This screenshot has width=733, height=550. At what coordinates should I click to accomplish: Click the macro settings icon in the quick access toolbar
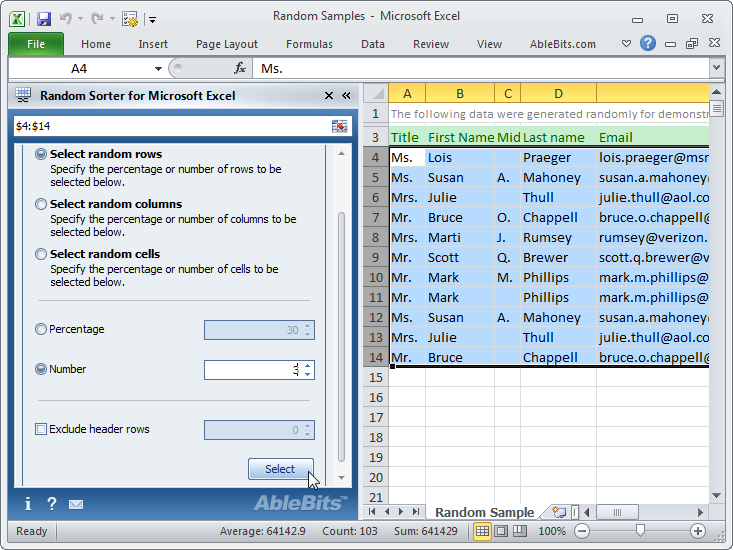tap(129, 19)
